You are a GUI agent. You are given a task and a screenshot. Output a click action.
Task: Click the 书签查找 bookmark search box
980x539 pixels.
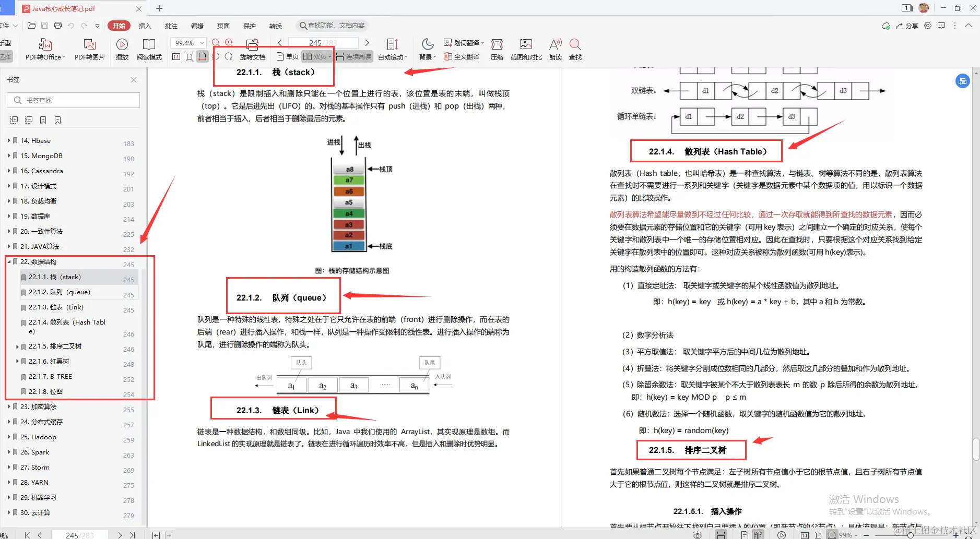[73, 100]
